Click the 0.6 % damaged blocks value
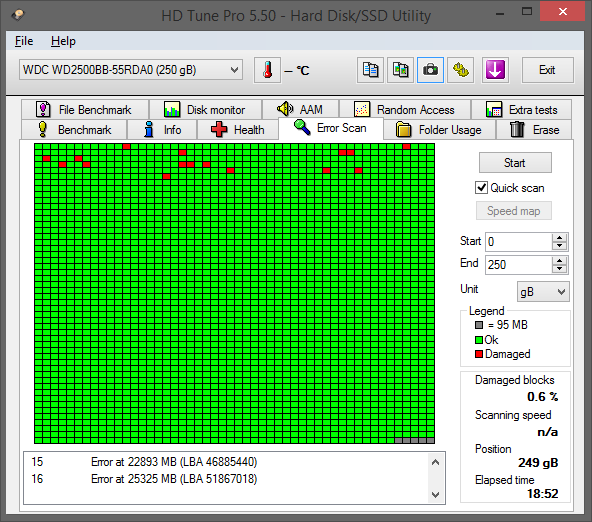 coord(542,397)
